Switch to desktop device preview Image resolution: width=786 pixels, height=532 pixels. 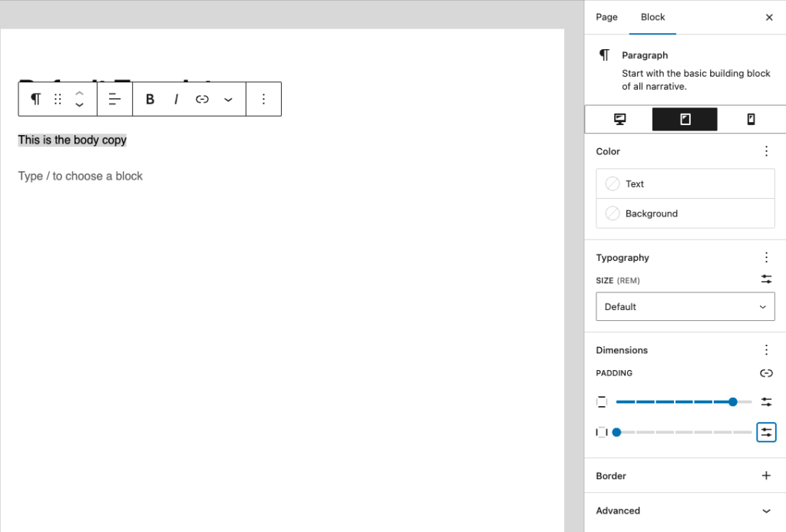pos(619,119)
